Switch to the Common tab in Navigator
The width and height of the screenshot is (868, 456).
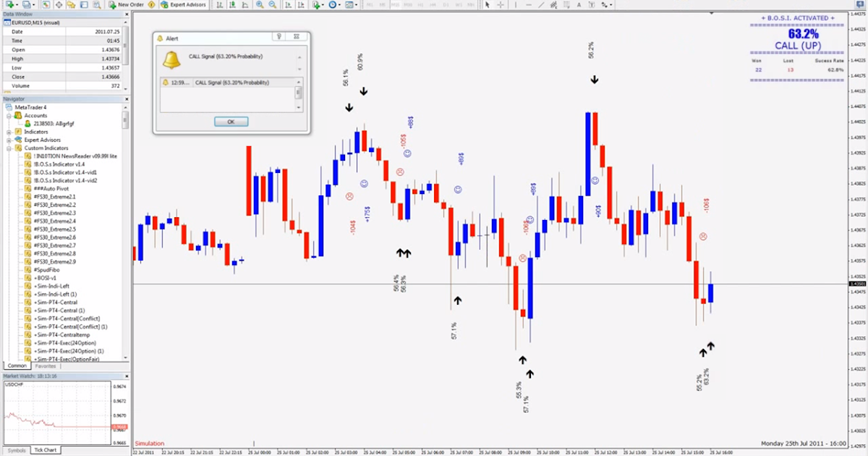pyautogui.click(x=17, y=366)
